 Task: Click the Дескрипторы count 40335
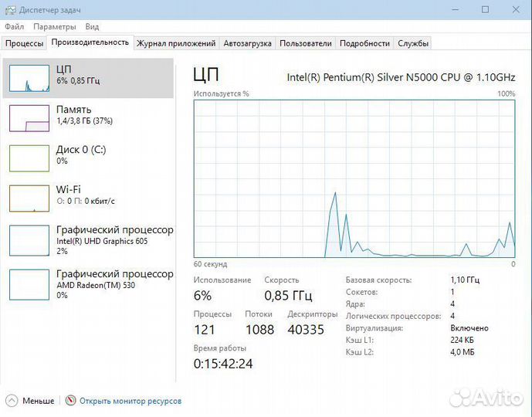pyautogui.click(x=306, y=330)
